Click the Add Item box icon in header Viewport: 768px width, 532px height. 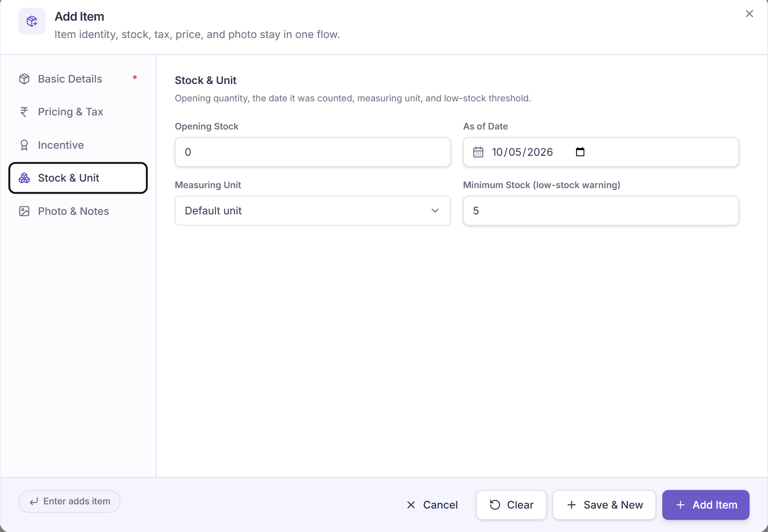coord(32,21)
